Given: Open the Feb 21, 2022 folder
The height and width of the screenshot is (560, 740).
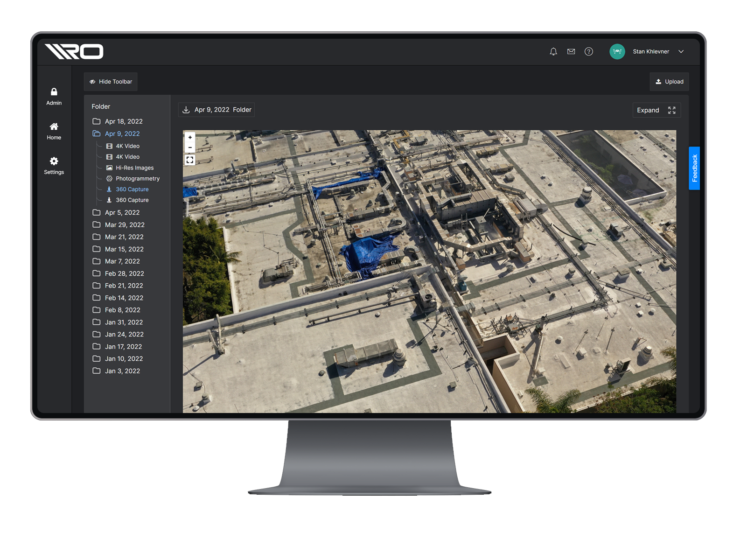Looking at the screenshot, I should tap(118, 286).
